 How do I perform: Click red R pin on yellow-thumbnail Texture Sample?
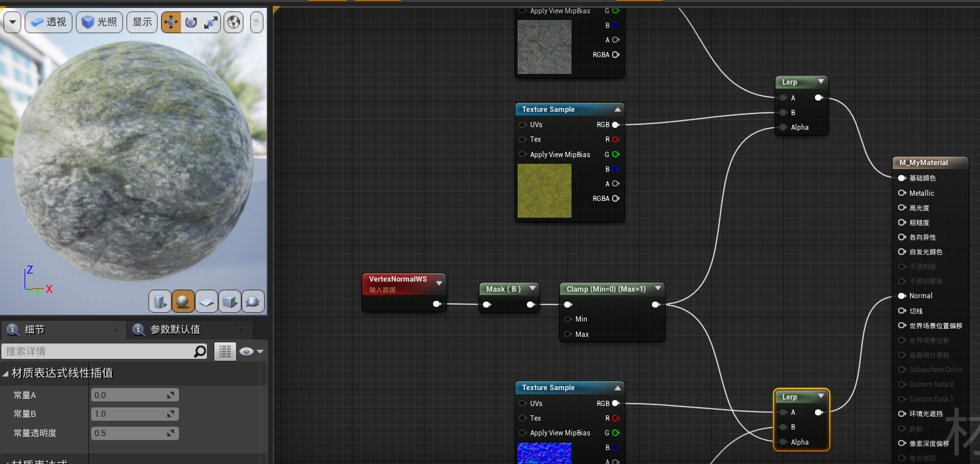pyautogui.click(x=615, y=139)
